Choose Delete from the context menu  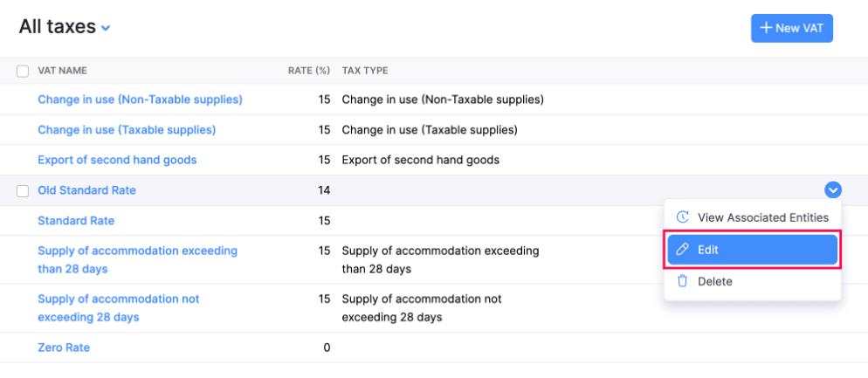point(714,281)
